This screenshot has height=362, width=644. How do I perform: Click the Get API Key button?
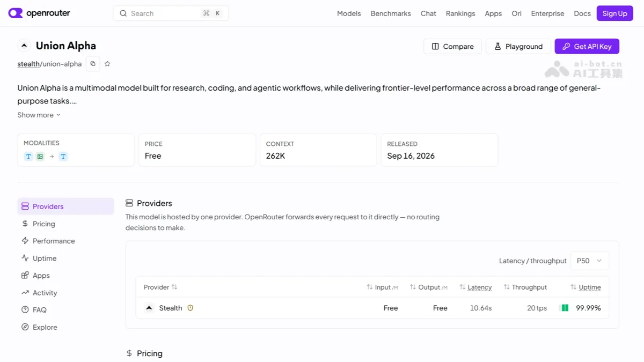pyautogui.click(x=587, y=47)
